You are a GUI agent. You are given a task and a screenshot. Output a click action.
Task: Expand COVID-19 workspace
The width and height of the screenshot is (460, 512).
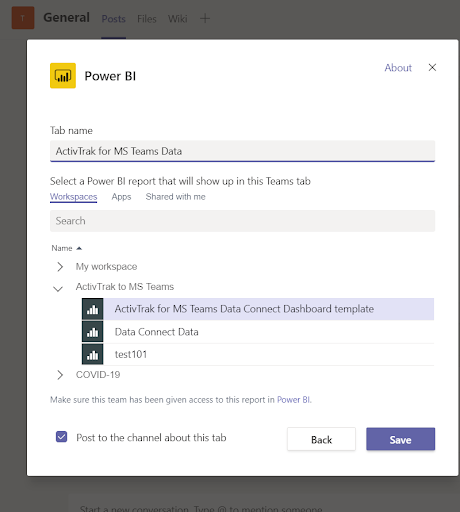click(60, 375)
